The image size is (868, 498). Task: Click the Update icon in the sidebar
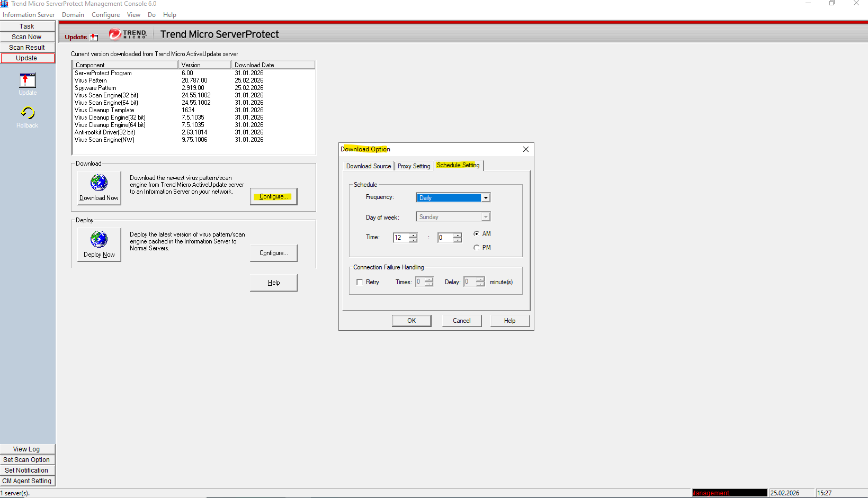tap(28, 80)
